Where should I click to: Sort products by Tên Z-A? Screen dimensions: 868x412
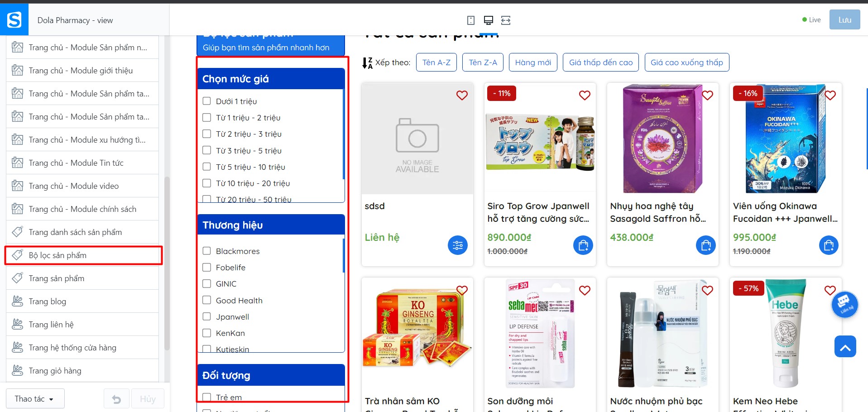(483, 62)
